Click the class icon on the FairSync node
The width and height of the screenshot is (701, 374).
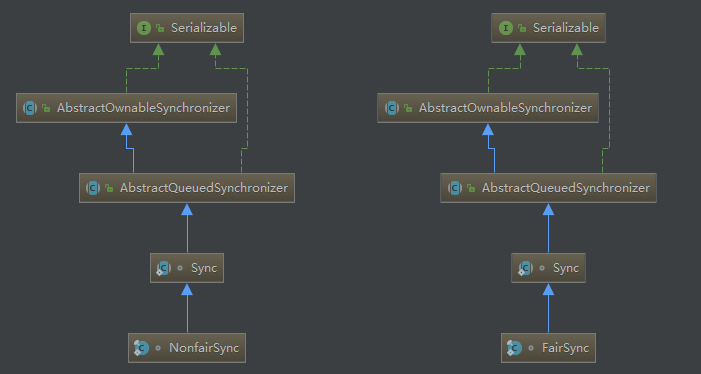(514, 348)
